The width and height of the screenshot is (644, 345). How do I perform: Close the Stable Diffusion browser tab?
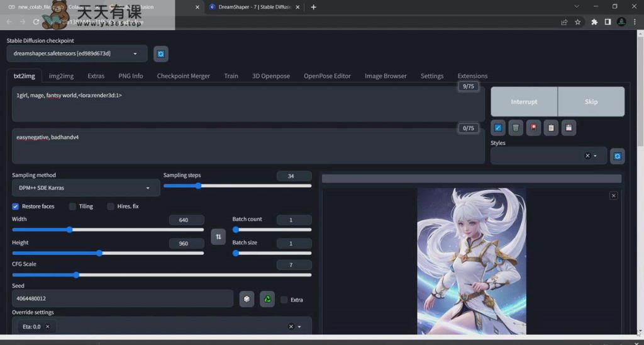197,7
